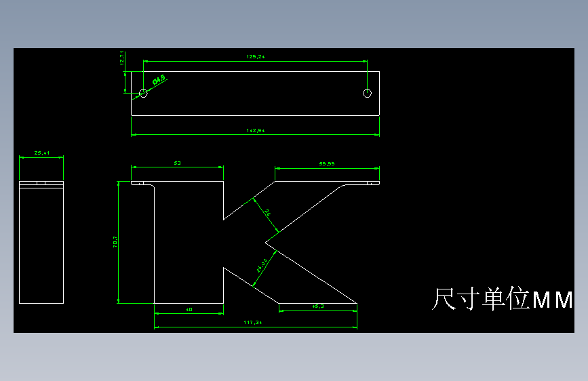This screenshot has height=381, width=588.
Task: Select the 45,3 lower arm dimension
Action: pos(317,306)
